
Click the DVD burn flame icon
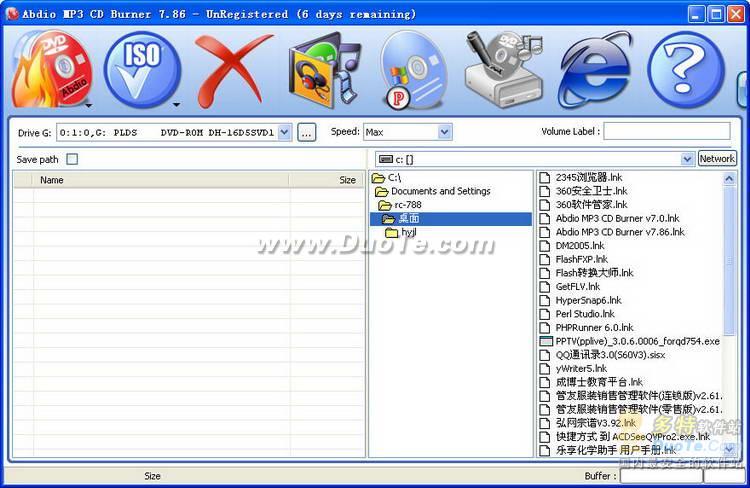point(50,68)
